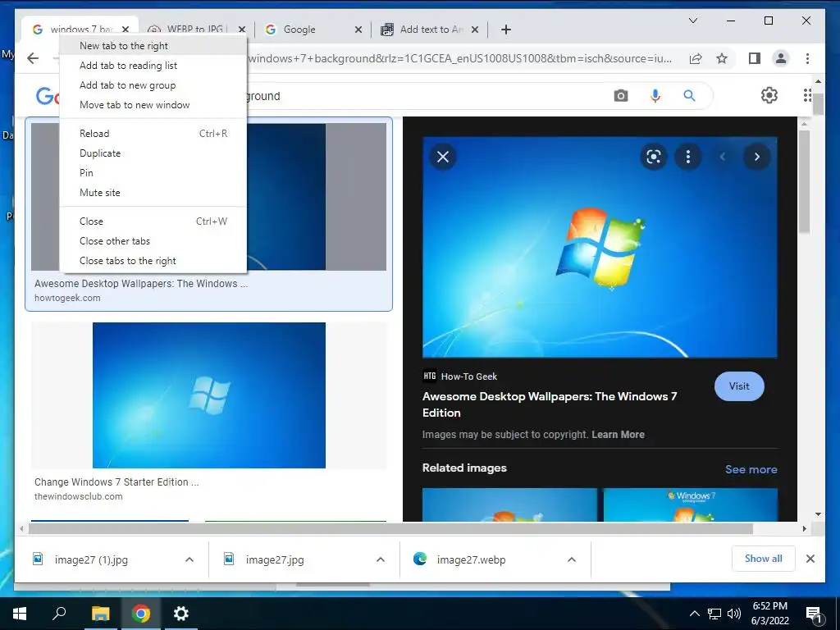The width and height of the screenshot is (840, 630).
Task: Click the Chrome back arrow button
Action: click(x=33, y=58)
